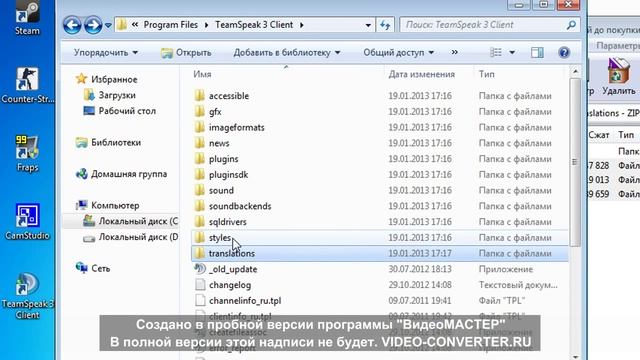
Task: Select the pluginsdk folder icon
Action: 200,175
